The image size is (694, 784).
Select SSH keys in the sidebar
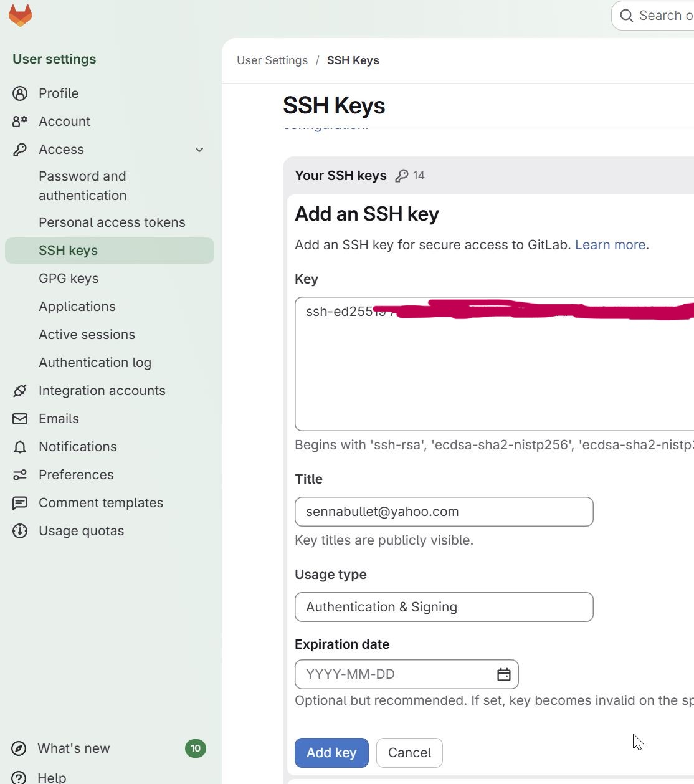point(110,251)
